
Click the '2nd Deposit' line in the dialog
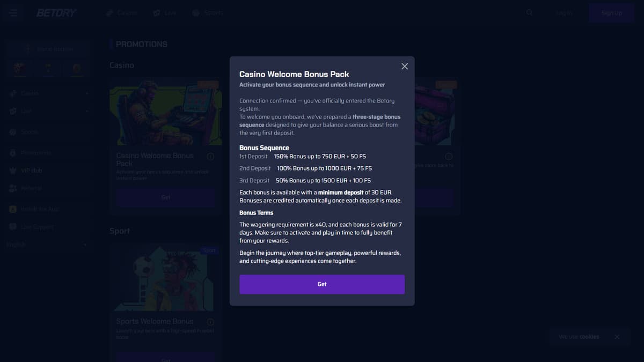click(x=305, y=168)
